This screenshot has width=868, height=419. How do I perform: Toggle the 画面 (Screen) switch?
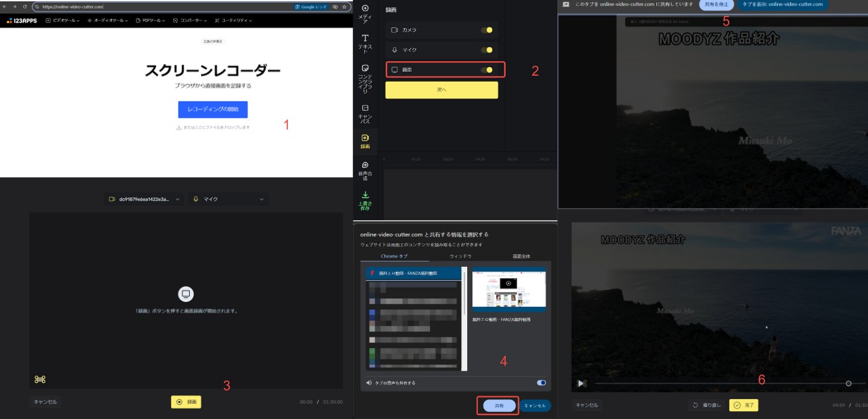(486, 70)
